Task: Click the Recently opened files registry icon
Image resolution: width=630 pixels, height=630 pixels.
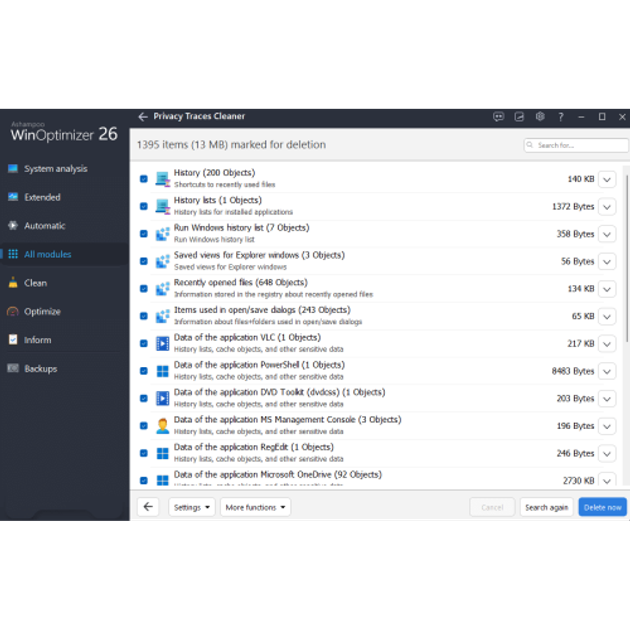Action: [x=162, y=288]
